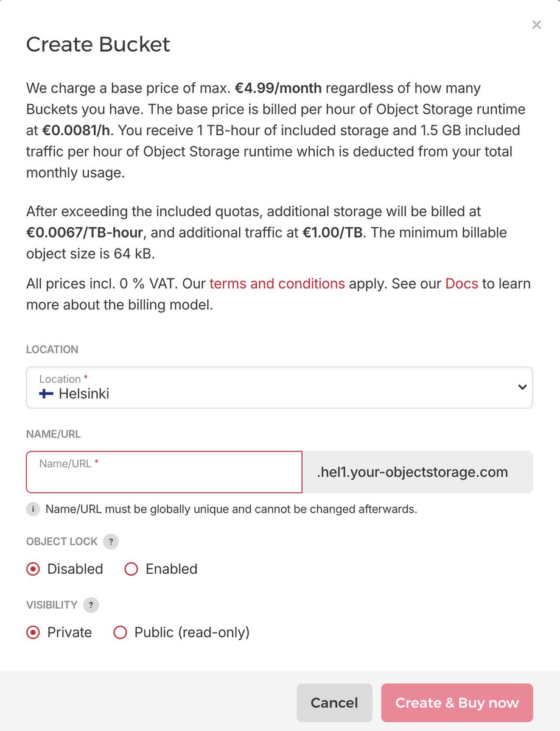Click the NAME/URL section label

coord(54,434)
